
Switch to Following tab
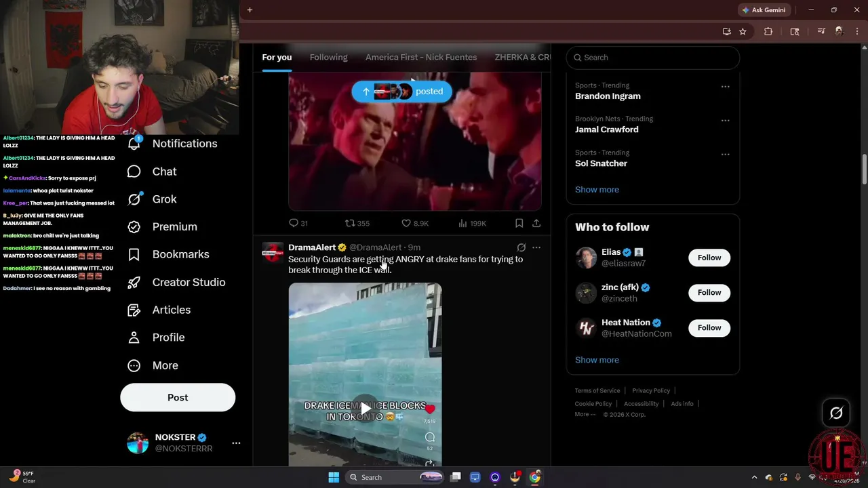pyautogui.click(x=328, y=57)
